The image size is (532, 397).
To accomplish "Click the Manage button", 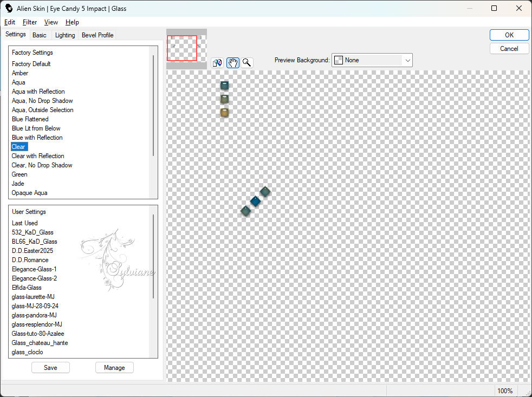I will pyautogui.click(x=114, y=367).
